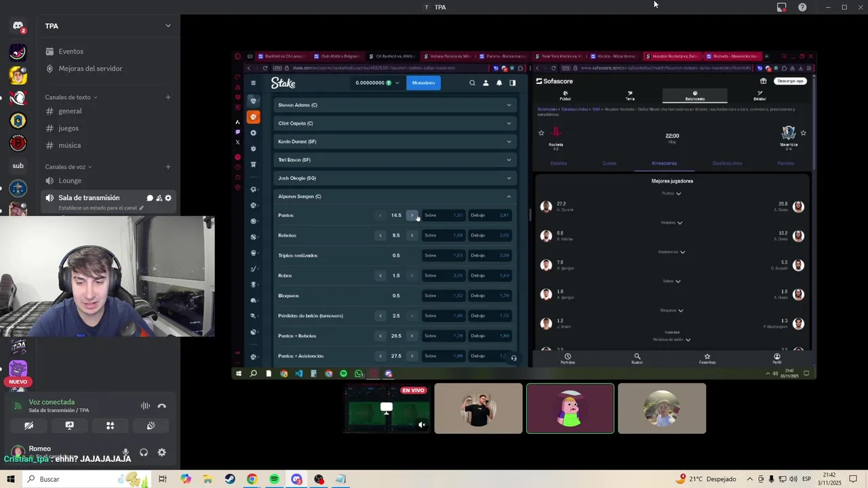The width and height of the screenshot is (868, 488).
Task: Start a Discord activity
Action: (110, 426)
